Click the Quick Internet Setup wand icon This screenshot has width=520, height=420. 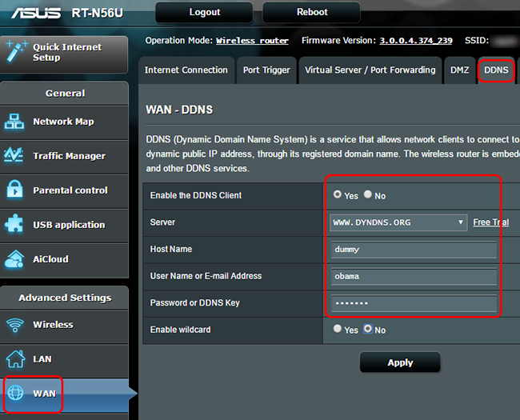click(x=16, y=50)
